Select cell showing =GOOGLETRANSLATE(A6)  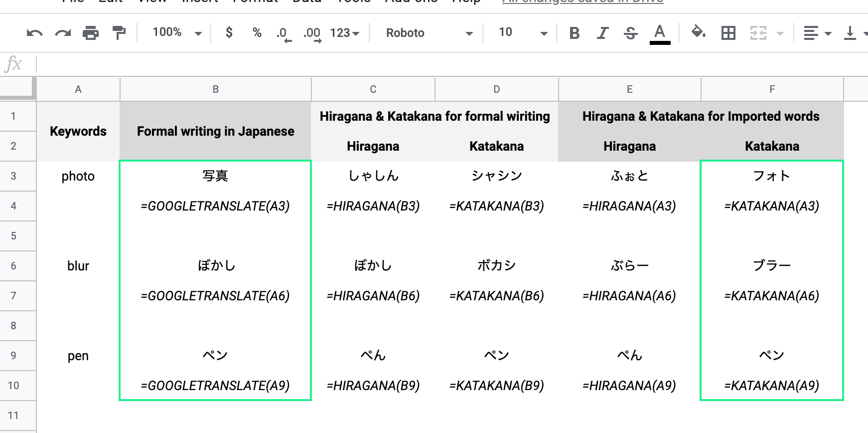tap(216, 296)
